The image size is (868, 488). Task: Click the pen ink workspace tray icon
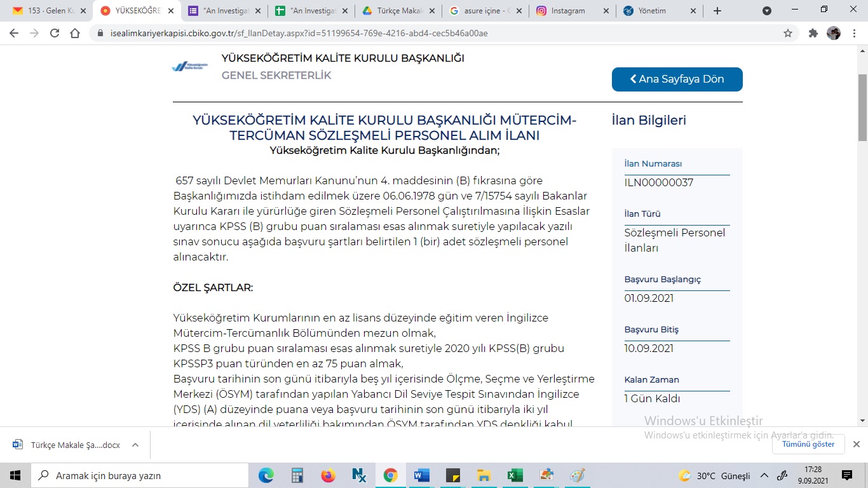click(x=783, y=475)
